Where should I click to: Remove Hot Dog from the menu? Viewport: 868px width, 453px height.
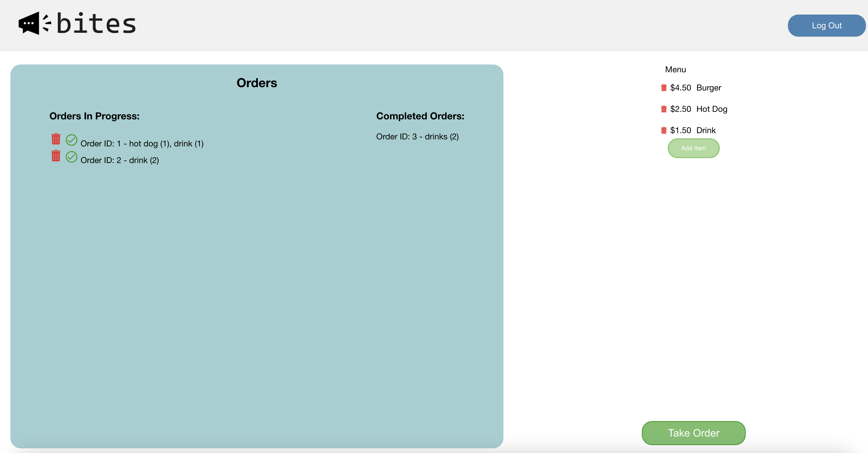coord(663,109)
